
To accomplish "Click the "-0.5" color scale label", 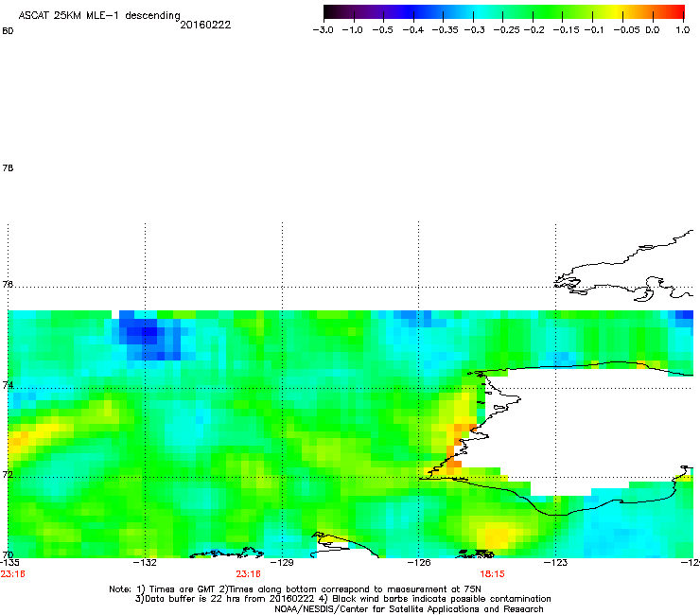I will pyautogui.click(x=382, y=30).
